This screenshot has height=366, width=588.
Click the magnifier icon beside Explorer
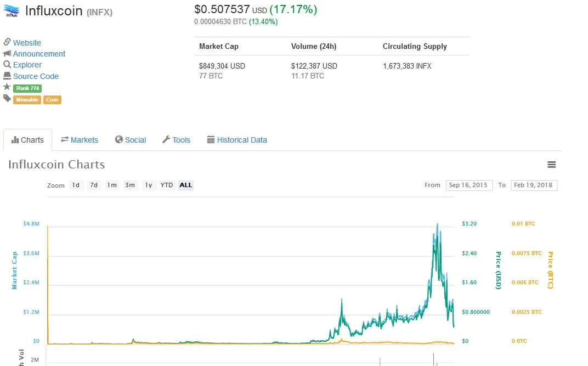[7, 65]
